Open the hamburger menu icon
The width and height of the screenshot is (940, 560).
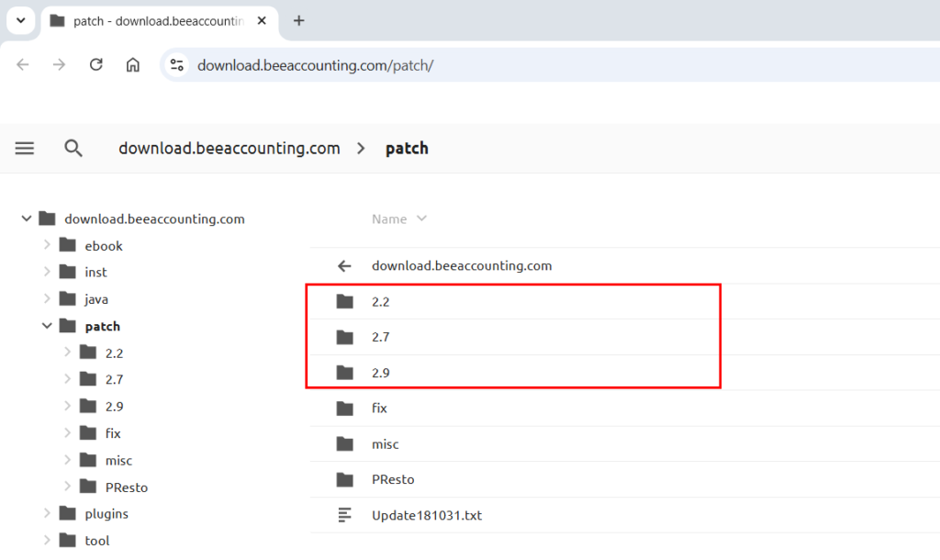[25, 149]
